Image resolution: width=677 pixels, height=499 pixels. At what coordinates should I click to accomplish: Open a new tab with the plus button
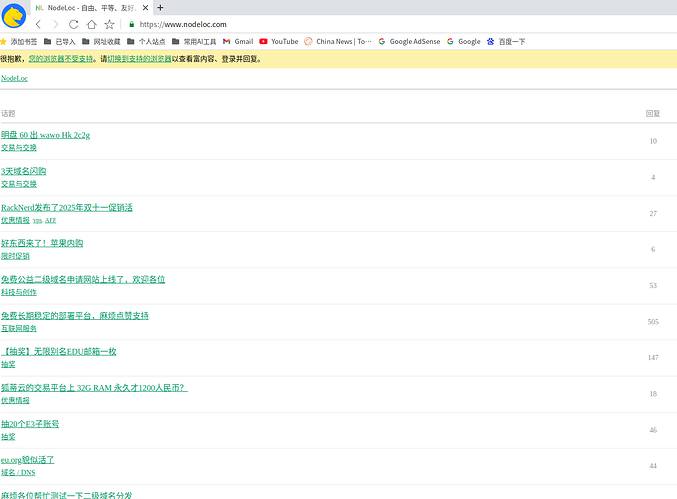pyautogui.click(x=161, y=7)
